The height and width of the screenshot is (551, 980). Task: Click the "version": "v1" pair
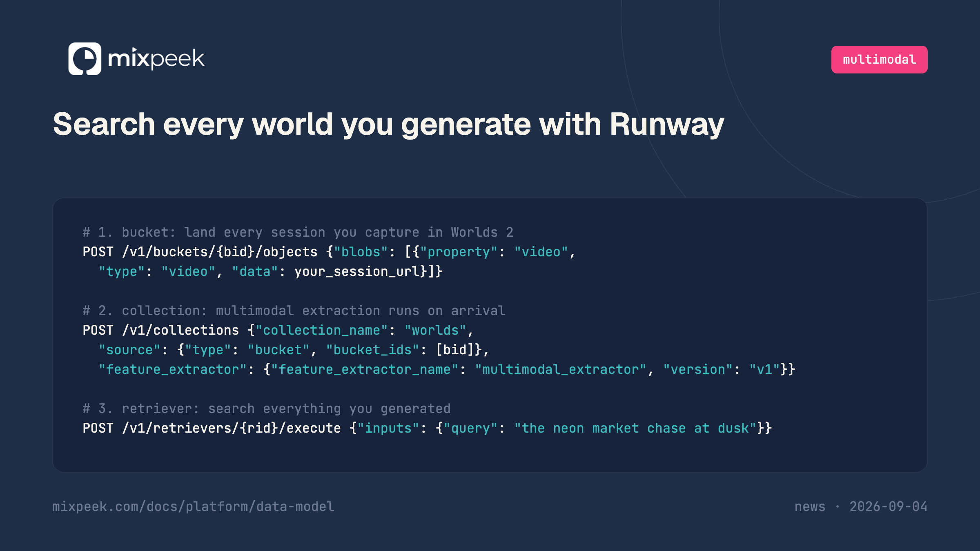(722, 369)
